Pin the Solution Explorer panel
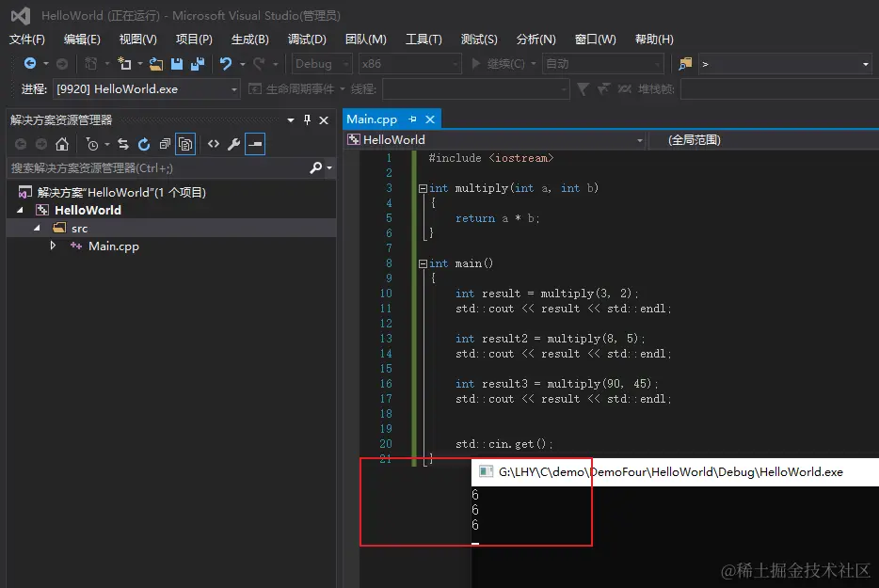Viewport: 879px width, 588px height. click(307, 120)
